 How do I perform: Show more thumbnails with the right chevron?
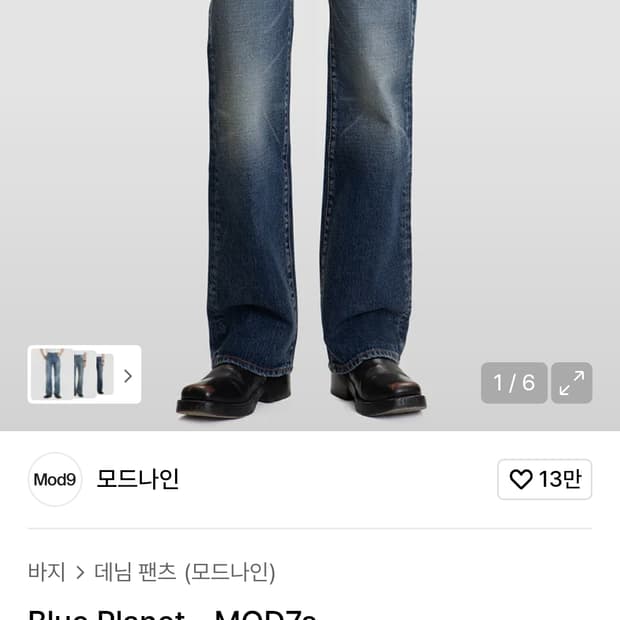[x=127, y=376]
